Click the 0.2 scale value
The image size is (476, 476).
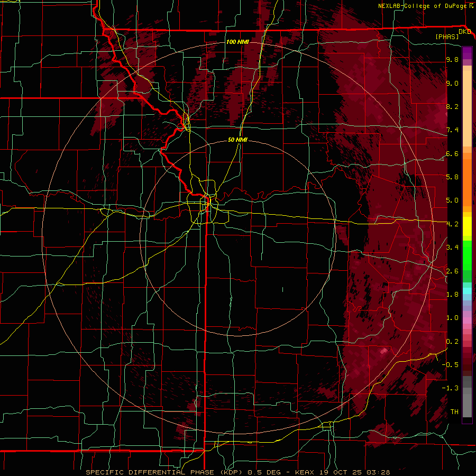(x=452, y=342)
